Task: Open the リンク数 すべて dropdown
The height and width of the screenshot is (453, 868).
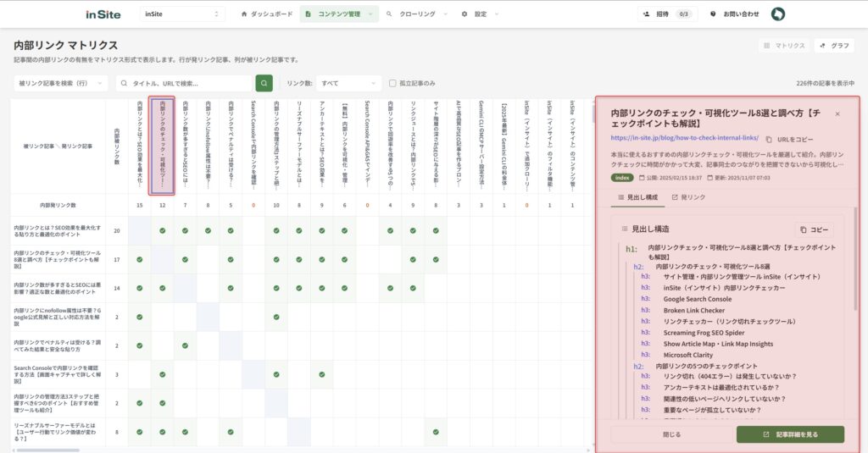Action: (x=348, y=84)
